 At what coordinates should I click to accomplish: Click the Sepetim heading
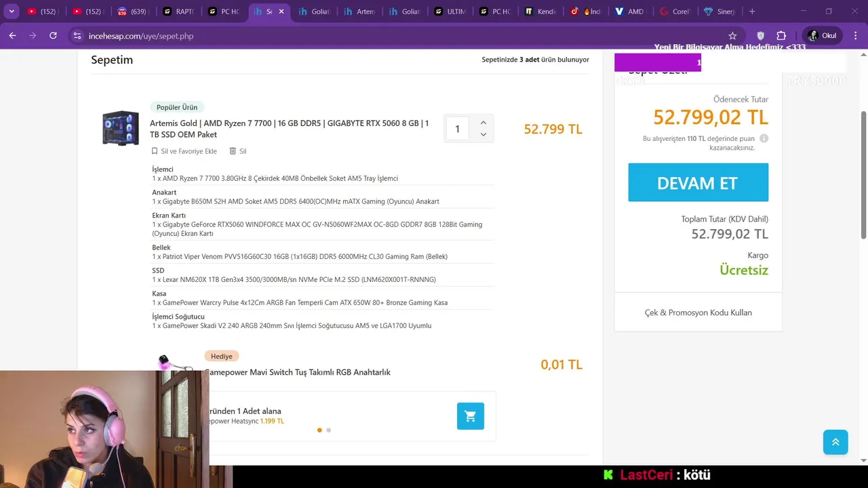(x=112, y=60)
